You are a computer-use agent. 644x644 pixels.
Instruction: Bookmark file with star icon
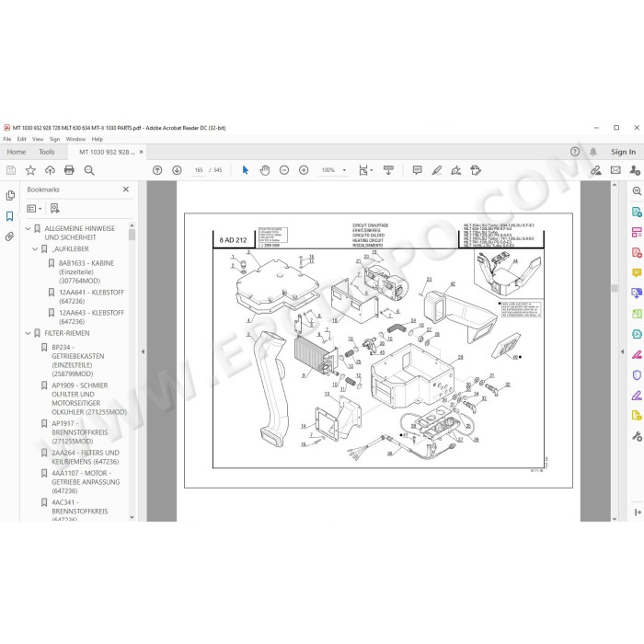[30, 170]
